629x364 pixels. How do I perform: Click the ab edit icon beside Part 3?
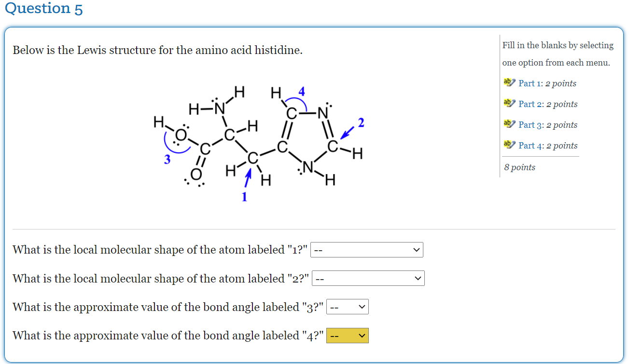509,123
